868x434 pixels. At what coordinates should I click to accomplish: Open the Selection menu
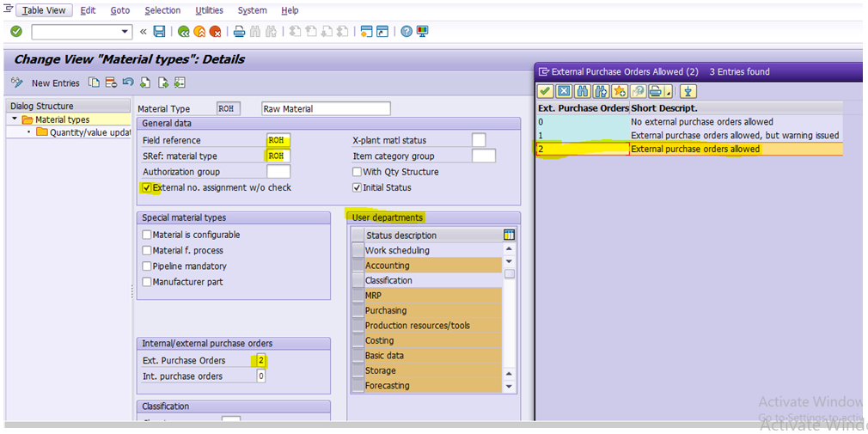162,10
